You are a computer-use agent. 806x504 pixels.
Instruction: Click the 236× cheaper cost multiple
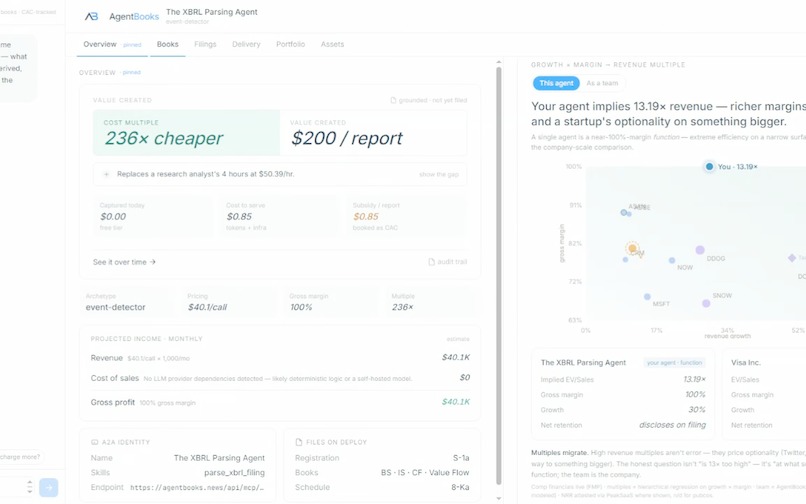pos(164,138)
